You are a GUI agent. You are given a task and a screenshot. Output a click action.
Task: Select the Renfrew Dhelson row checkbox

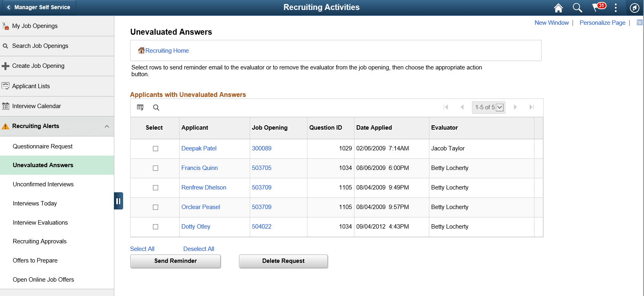[x=155, y=187]
